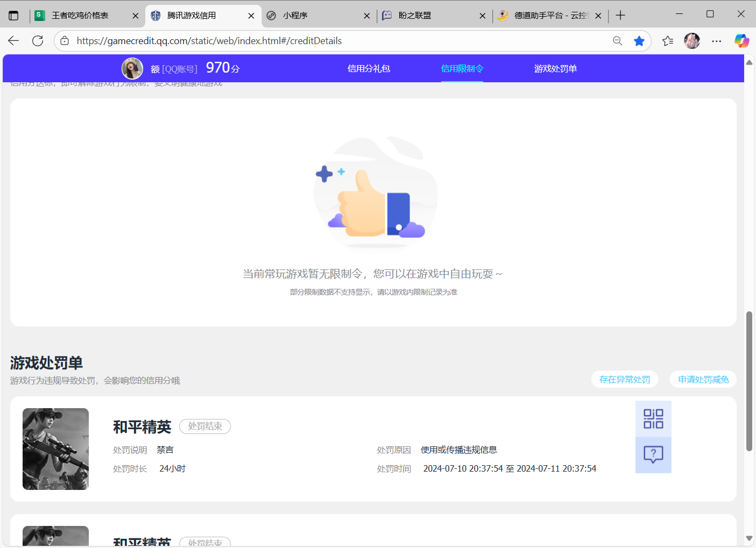Click the 存在异常处罚 button
The image size is (756, 548).
[625, 379]
